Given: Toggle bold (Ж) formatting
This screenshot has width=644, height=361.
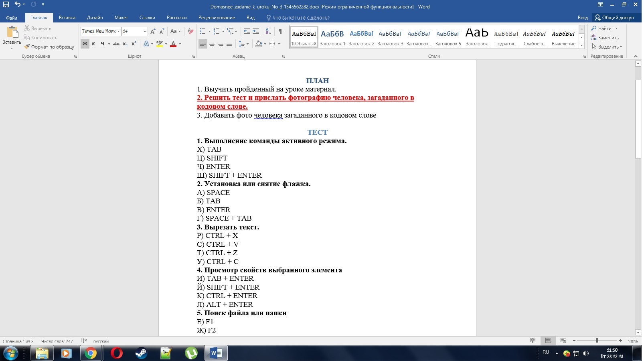Looking at the screenshot, I should tap(85, 44).
